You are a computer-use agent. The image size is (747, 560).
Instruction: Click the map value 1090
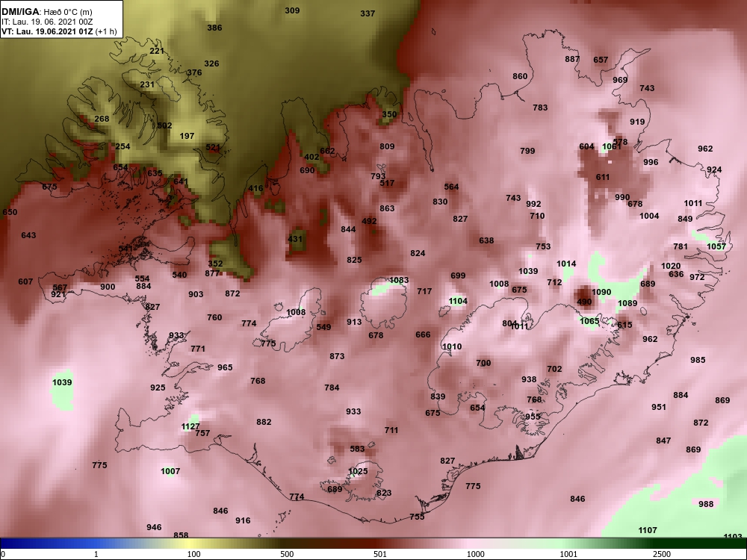coord(601,292)
